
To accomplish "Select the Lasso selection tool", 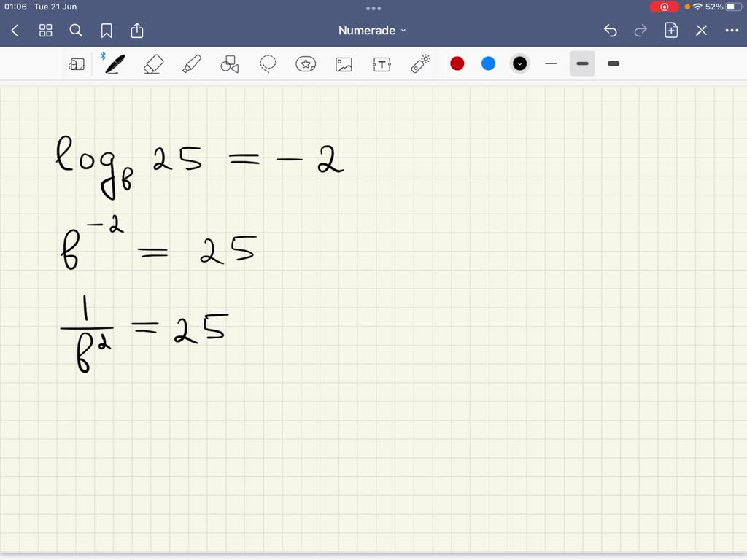I will click(x=268, y=64).
